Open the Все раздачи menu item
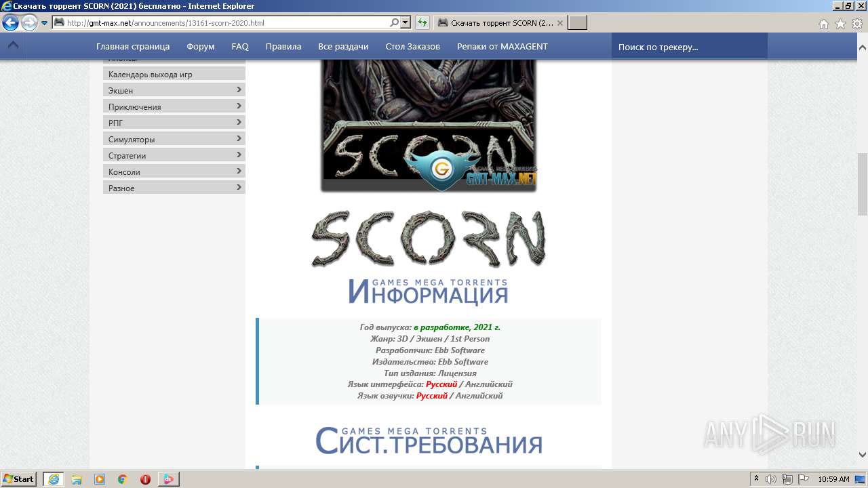 coord(343,47)
